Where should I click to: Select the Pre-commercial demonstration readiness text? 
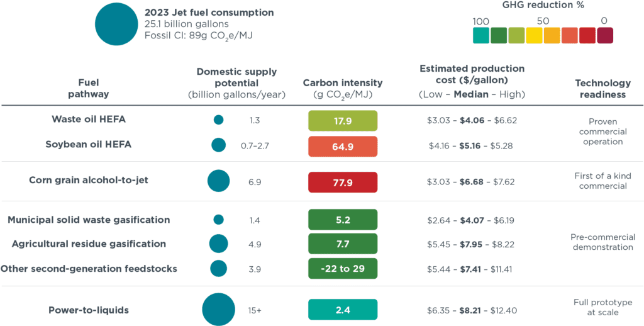coord(602,242)
